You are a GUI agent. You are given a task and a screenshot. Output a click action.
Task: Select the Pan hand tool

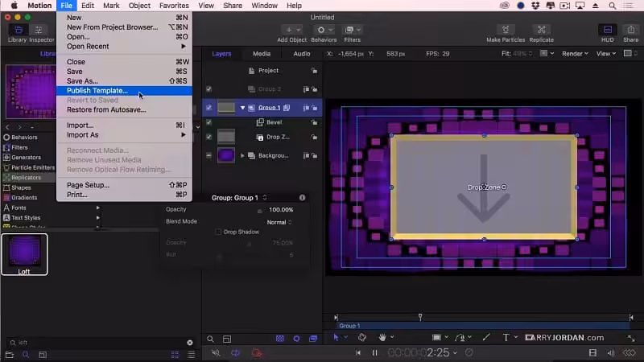(382, 338)
